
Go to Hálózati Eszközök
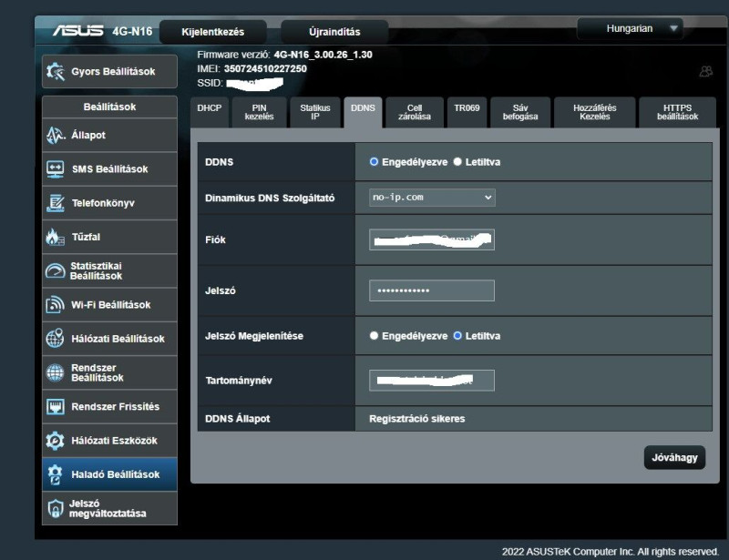pos(109,441)
